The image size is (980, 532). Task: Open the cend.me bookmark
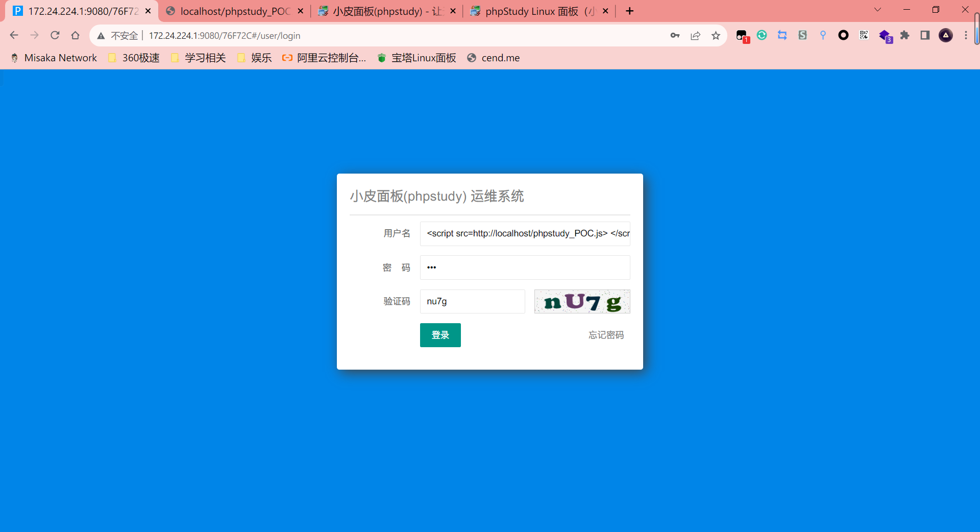(x=494, y=58)
